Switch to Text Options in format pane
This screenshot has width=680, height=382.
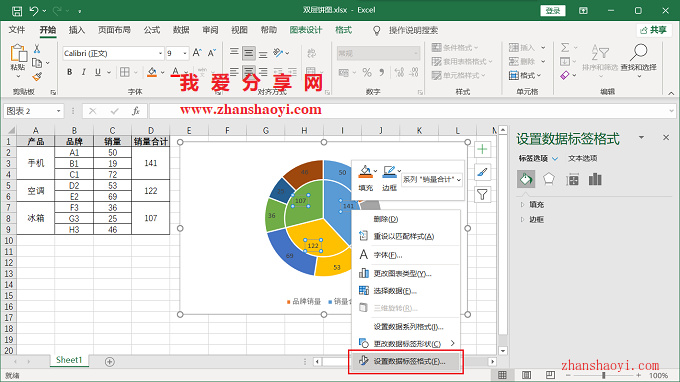click(582, 159)
